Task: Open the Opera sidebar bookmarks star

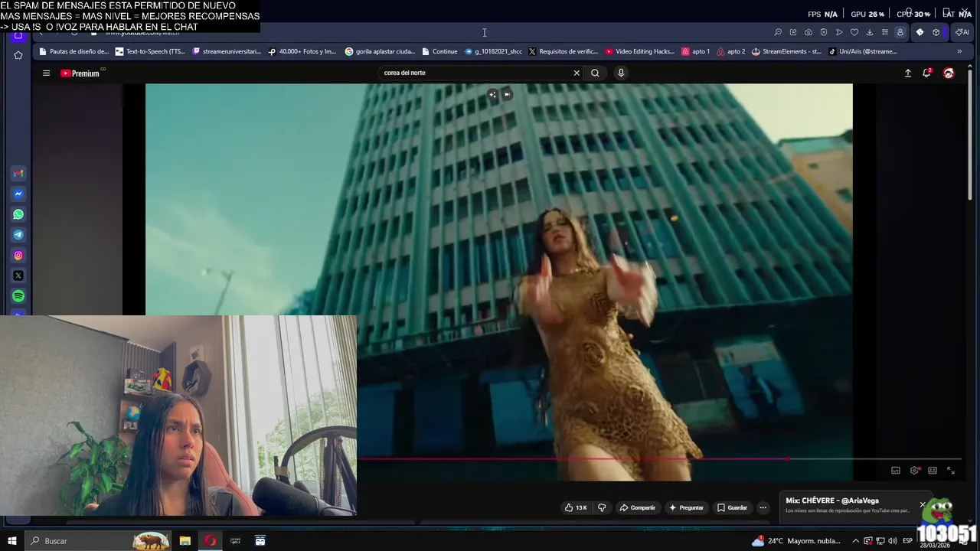Action: tap(18, 55)
